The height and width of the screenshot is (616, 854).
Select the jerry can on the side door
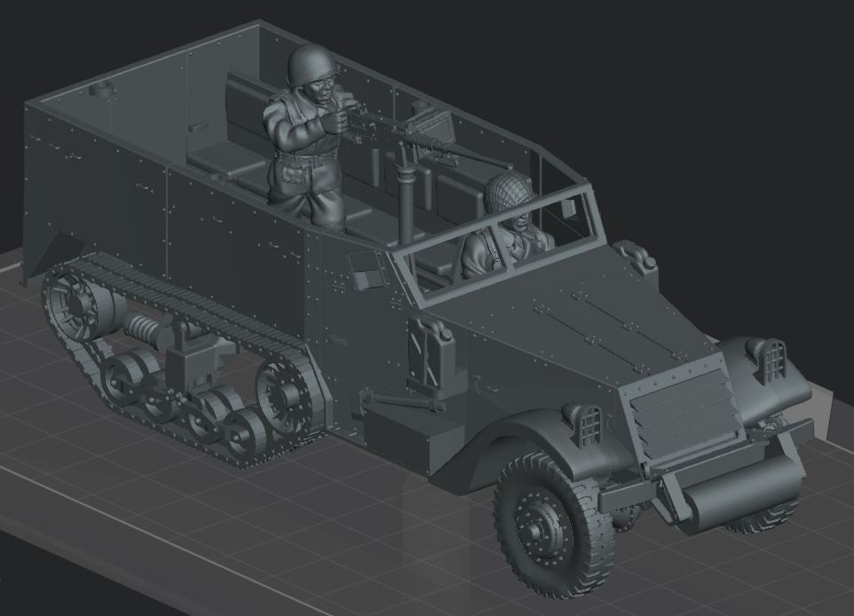[x=428, y=353]
